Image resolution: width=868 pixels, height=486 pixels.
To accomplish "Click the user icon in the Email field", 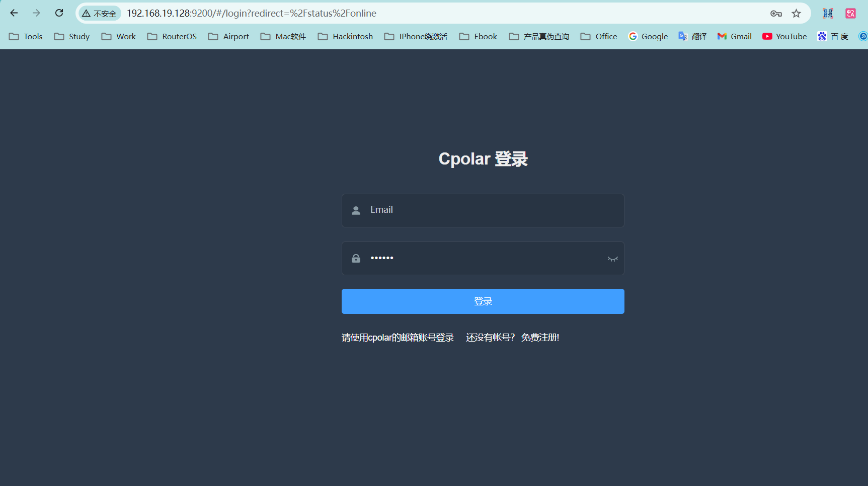I will pyautogui.click(x=356, y=210).
